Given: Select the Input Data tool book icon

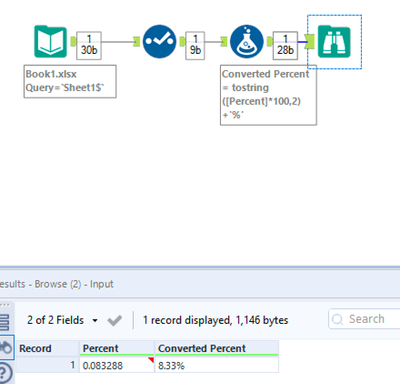Looking at the screenshot, I should (x=51, y=41).
